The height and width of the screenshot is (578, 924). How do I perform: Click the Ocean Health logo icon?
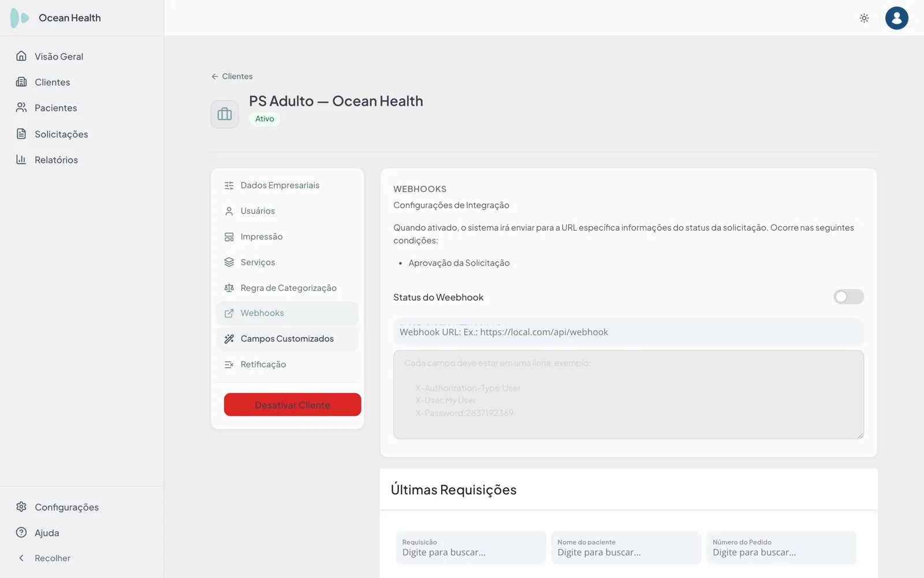click(x=20, y=18)
